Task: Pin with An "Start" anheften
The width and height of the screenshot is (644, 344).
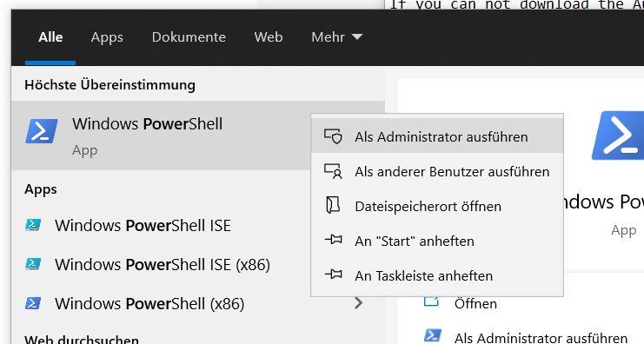Action: pos(437,241)
